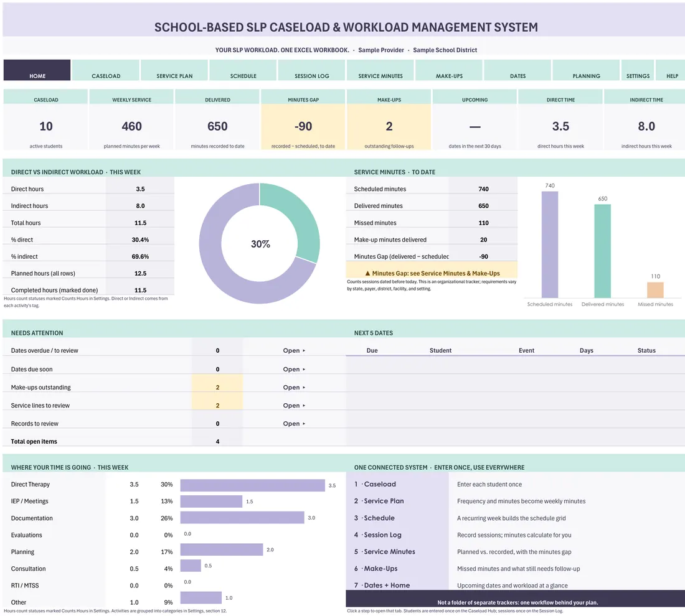Select the Sample School District text
Viewport: 685px width, 616px height.
445,50
